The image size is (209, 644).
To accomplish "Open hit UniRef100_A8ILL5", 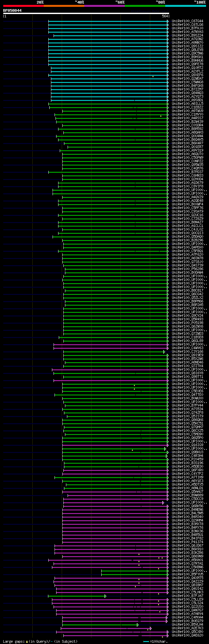I will [187, 104].
